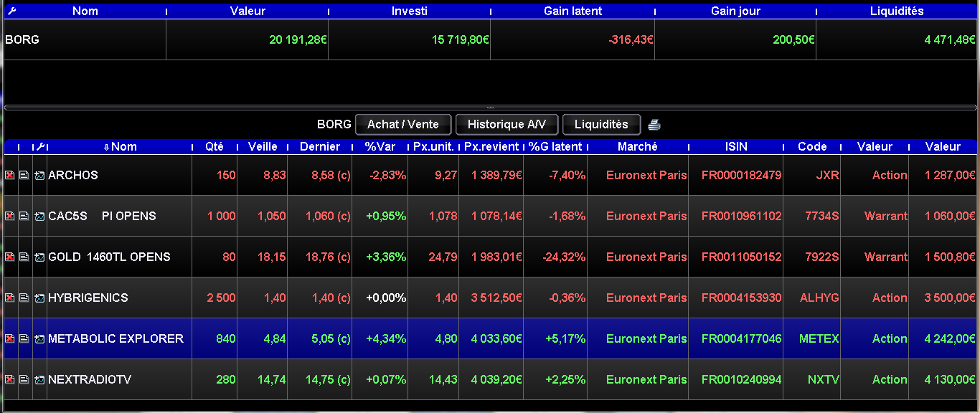Select the METABOLIC EXPLORER name cell
980x413 pixels.
[119, 338]
